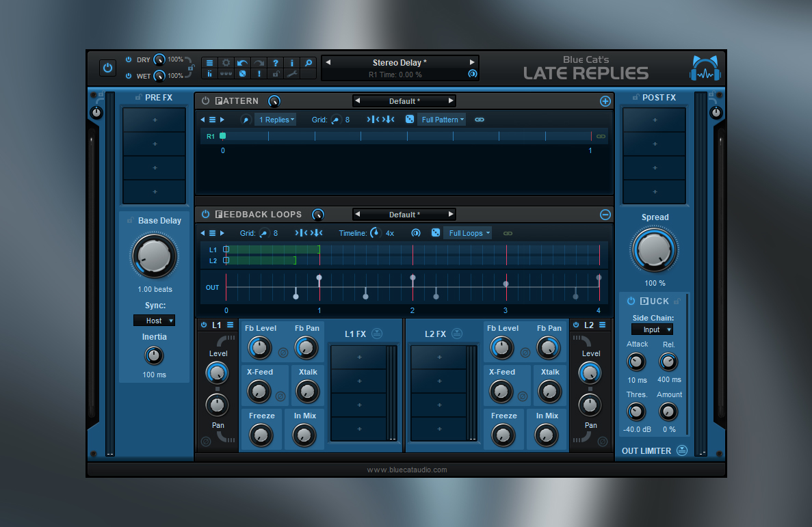Add plugin in first PRE FX slot
The width and height of the screenshot is (812, 527).
tap(155, 120)
